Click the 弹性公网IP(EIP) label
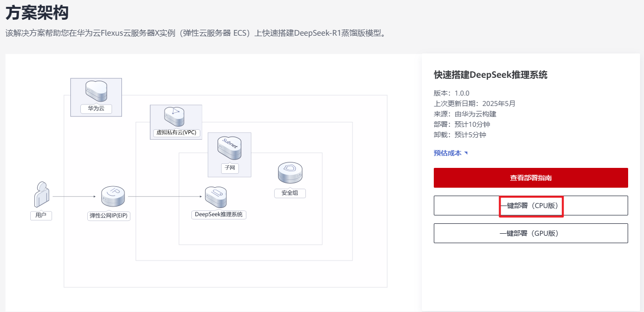Screen dimensions: 644x312 109,216
